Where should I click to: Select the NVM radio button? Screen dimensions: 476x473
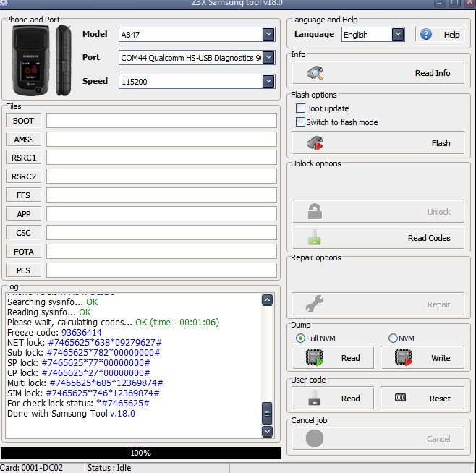[x=393, y=338]
